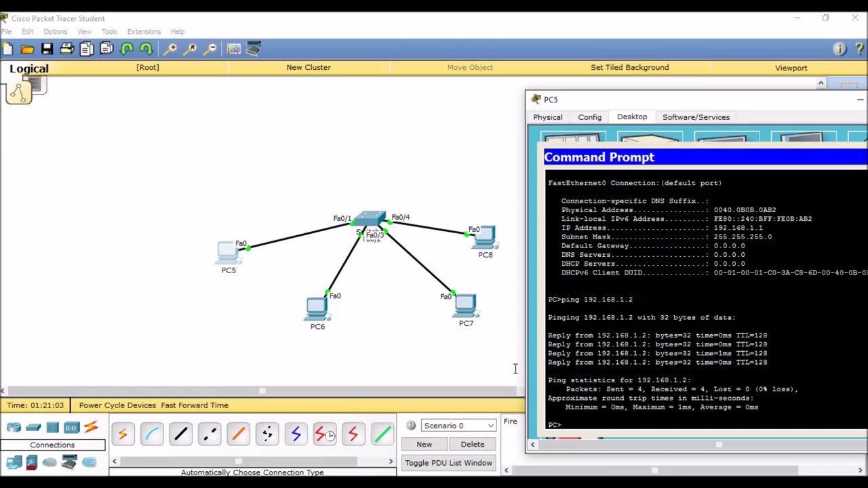The width and height of the screenshot is (868, 488).
Task: Select the Custom Made Devices category
Action: [x=69, y=463]
